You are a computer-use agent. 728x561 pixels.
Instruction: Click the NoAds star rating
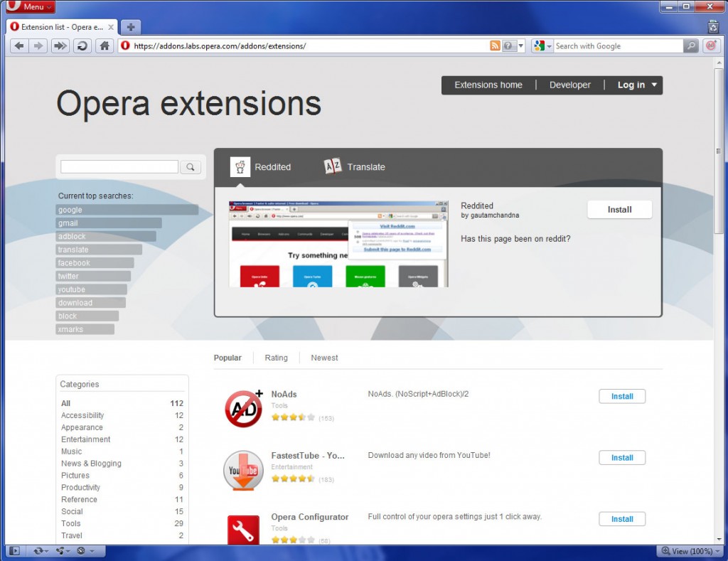coord(293,417)
